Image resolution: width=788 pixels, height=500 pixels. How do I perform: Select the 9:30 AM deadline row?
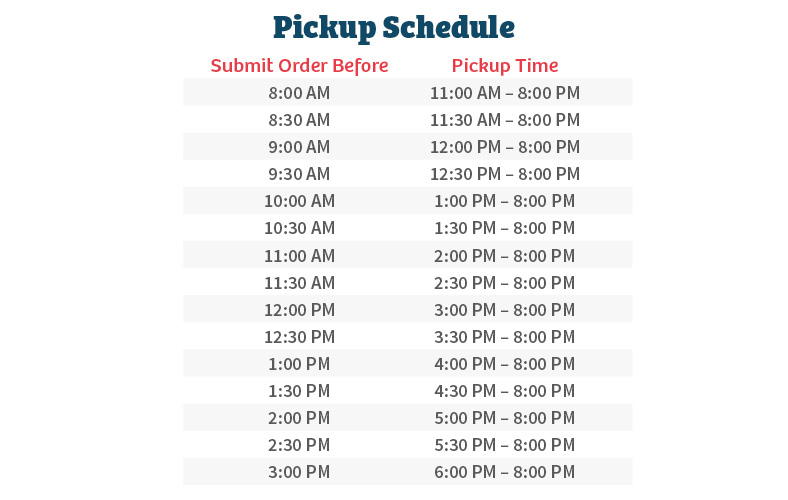pos(408,174)
